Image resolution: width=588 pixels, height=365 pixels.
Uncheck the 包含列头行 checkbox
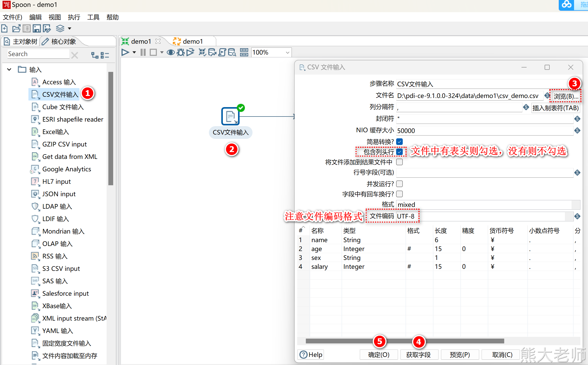(399, 152)
